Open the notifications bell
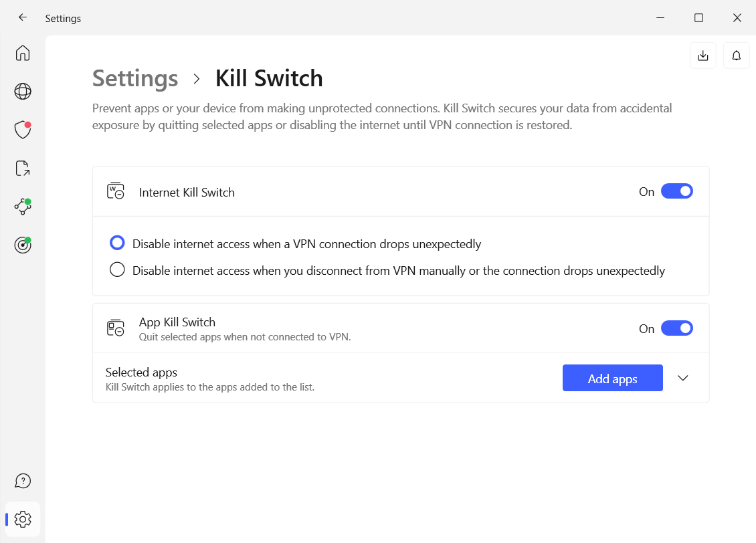 [736, 55]
